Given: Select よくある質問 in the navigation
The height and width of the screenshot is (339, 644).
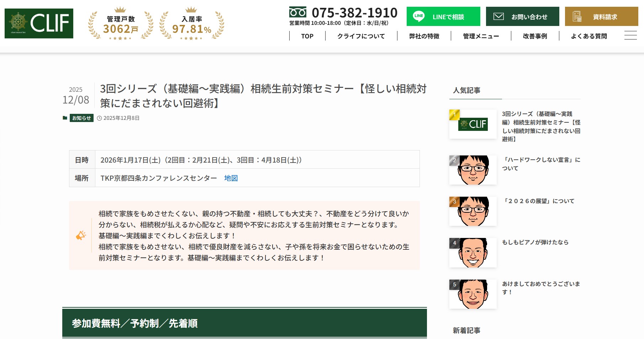Looking at the screenshot, I should [589, 36].
